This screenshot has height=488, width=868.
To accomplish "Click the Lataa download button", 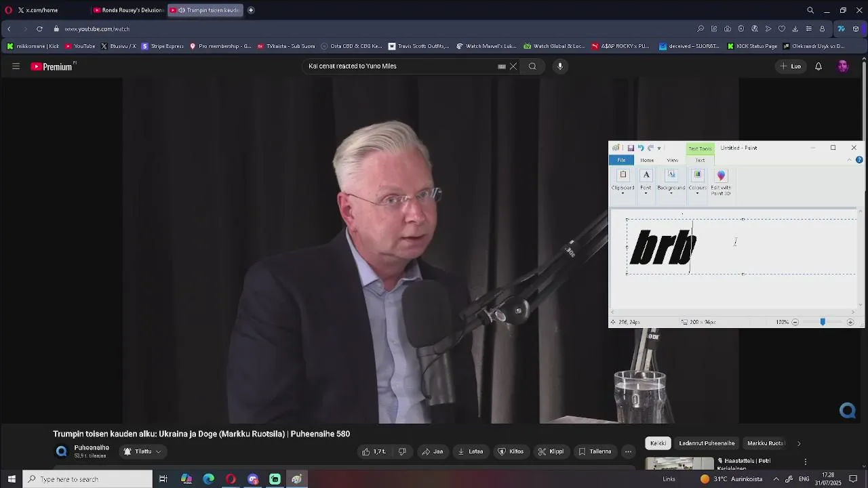I will [471, 451].
